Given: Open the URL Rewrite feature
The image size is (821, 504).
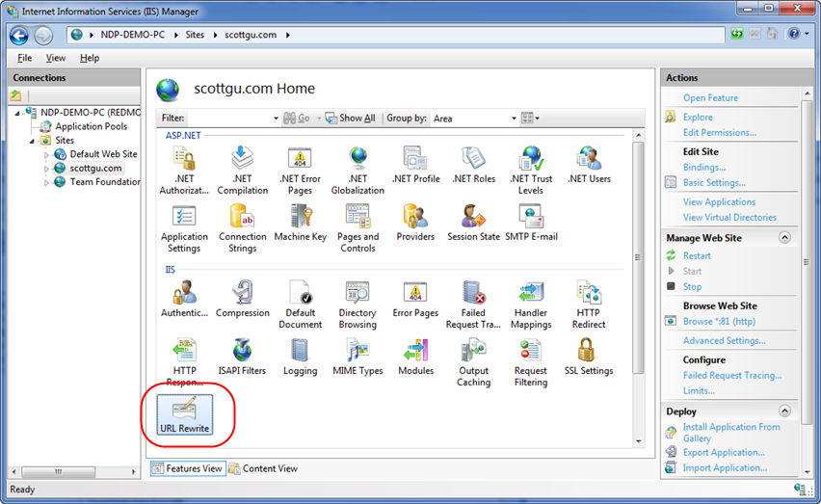Looking at the screenshot, I should 184,414.
